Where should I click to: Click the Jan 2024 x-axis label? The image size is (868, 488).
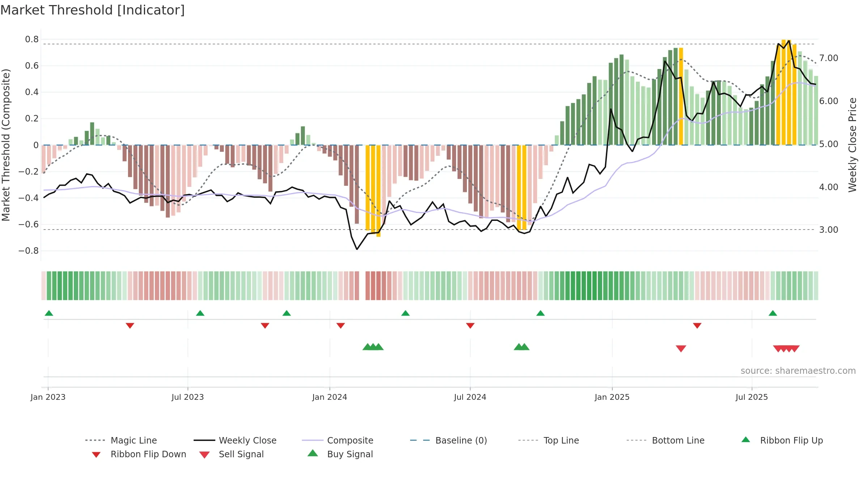(x=329, y=397)
